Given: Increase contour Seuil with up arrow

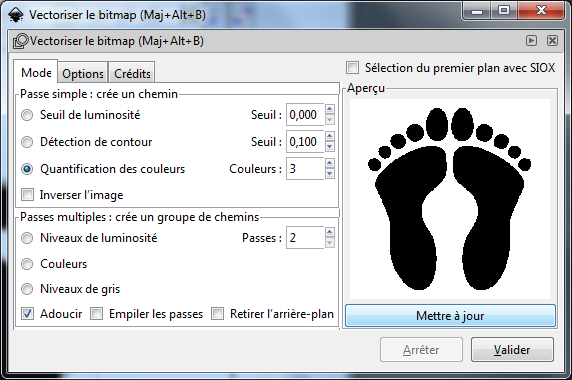Looking at the screenshot, I should pyautogui.click(x=330, y=136).
